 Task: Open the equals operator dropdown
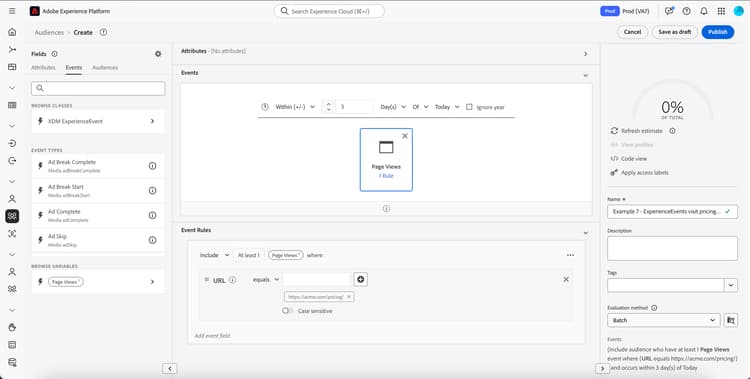click(266, 279)
